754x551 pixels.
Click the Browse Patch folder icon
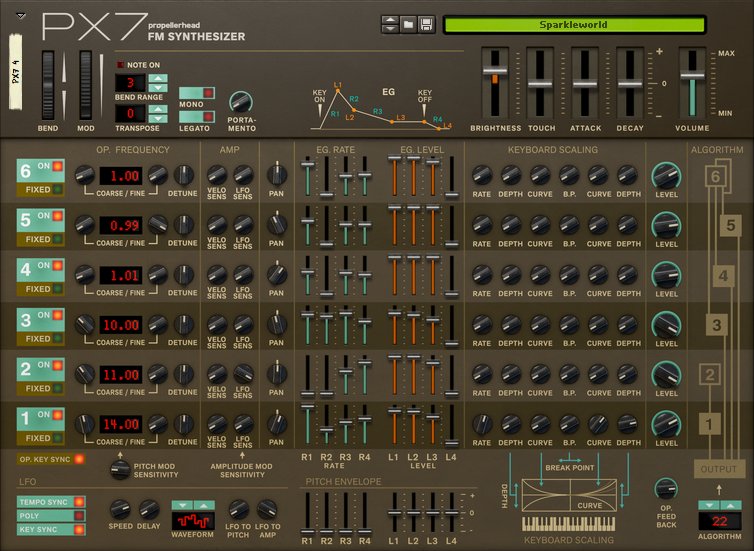pyautogui.click(x=408, y=24)
